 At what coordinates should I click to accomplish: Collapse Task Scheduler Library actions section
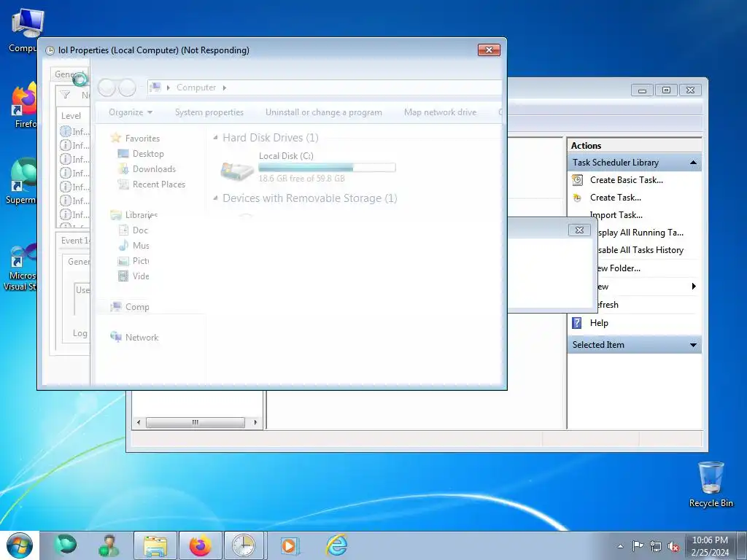693,163
